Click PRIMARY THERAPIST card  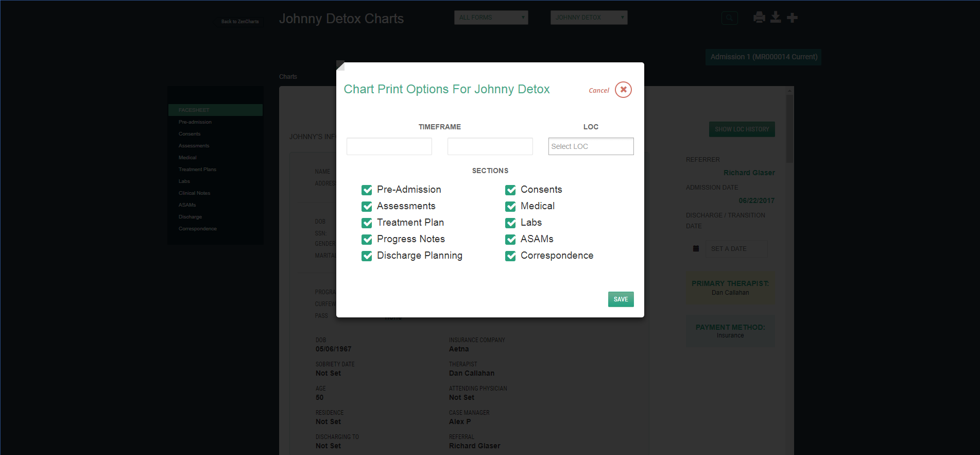[730, 288]
